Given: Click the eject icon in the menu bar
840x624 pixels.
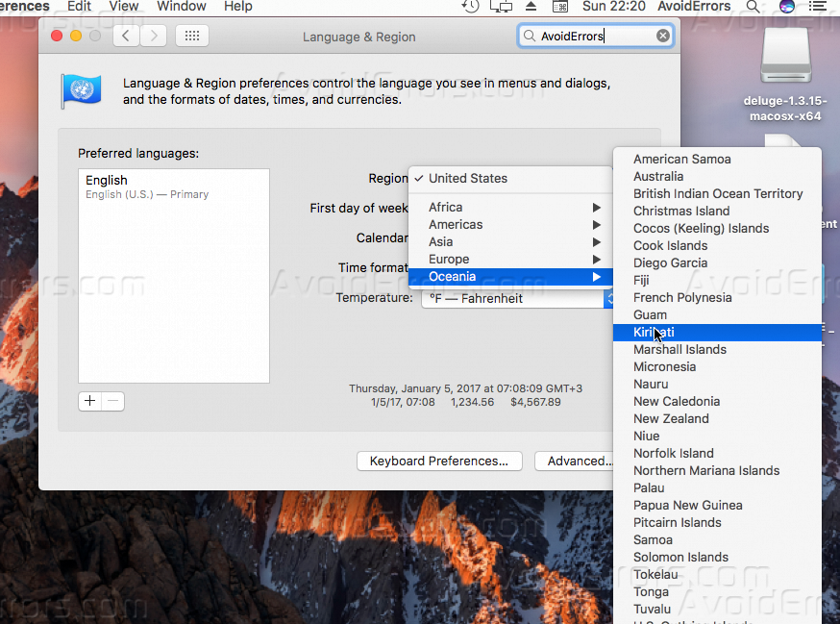Looking at the screenshot, I should tap(531, 7).
